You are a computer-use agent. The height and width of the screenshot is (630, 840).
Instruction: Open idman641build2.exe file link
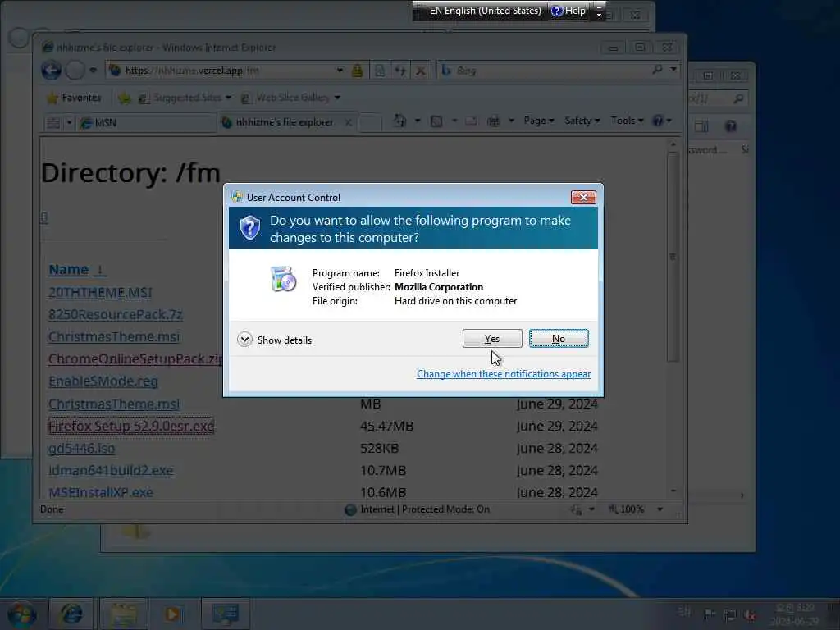click(x=111, y=470)
